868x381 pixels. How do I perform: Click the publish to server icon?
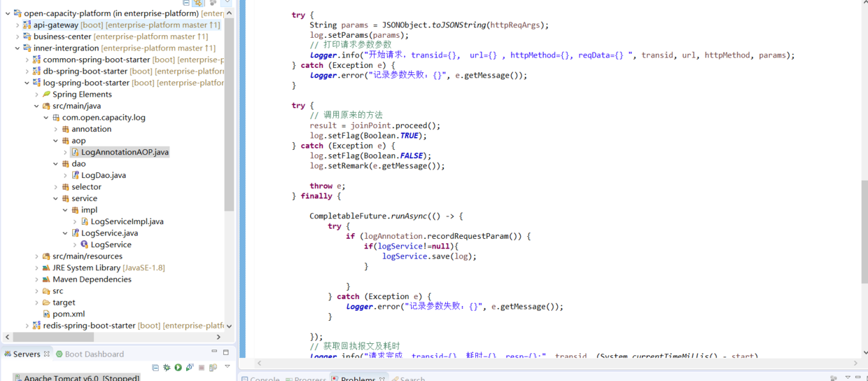[213, 367]
